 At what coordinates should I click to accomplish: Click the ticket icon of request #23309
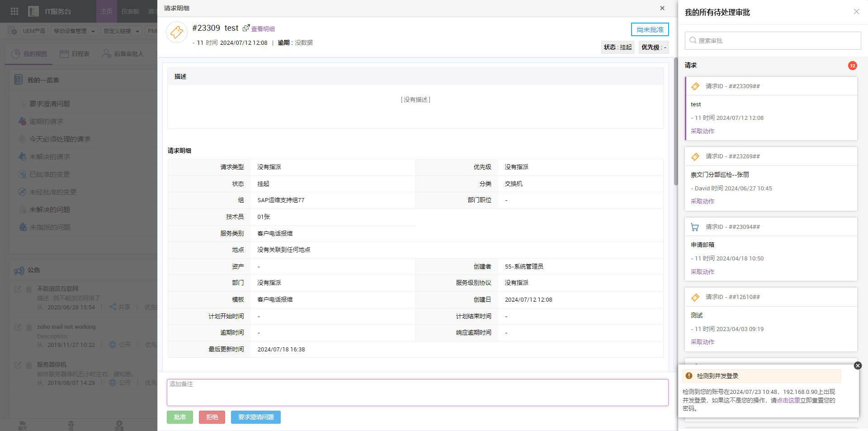pyautogui.click(x=177, y=33)
